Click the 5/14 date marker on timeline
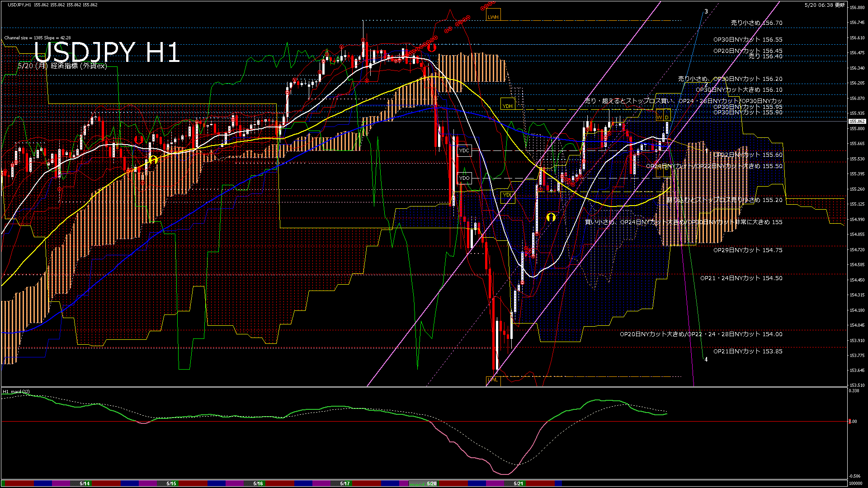 click(x=85, y=483)
